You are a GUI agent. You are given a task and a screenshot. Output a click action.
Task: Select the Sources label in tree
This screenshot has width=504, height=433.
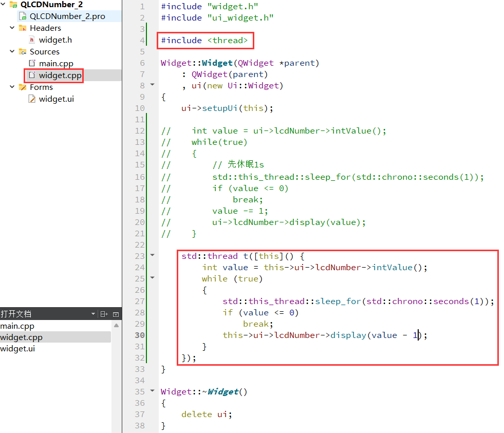pyautogui.click(x=45, y=52)
